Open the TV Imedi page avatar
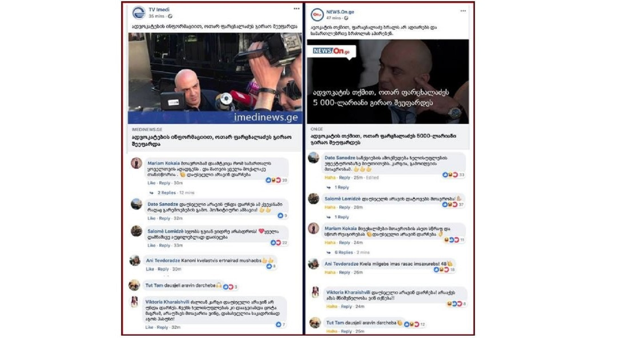This screenshot has width=644, height=338. point(138,12)
